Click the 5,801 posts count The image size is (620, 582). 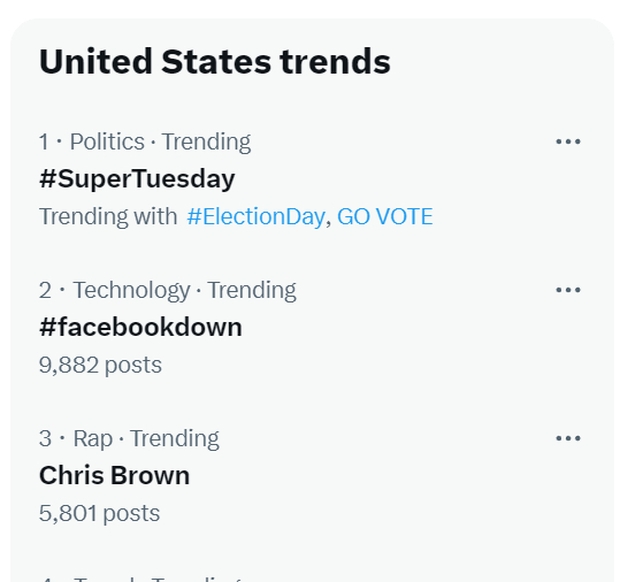point(99,513)
